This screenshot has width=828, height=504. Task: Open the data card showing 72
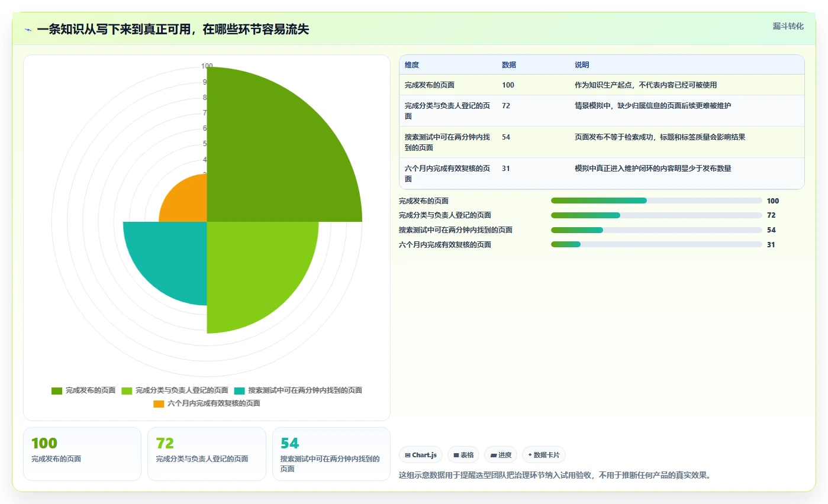click(x=207, y=454)
